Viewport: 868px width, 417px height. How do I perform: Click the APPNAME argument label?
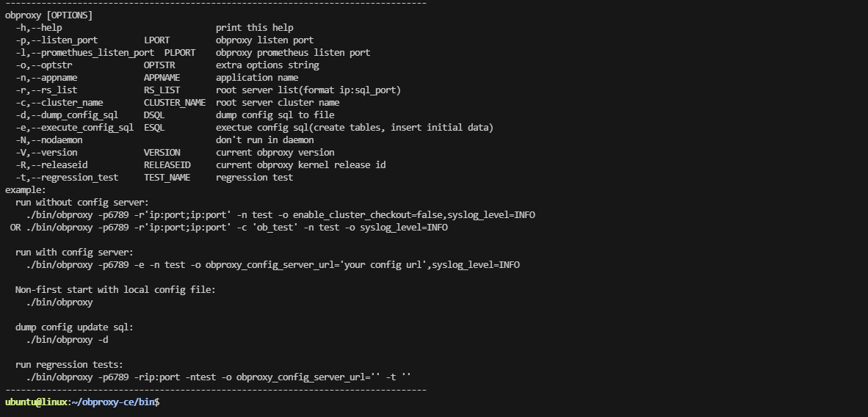162,78
